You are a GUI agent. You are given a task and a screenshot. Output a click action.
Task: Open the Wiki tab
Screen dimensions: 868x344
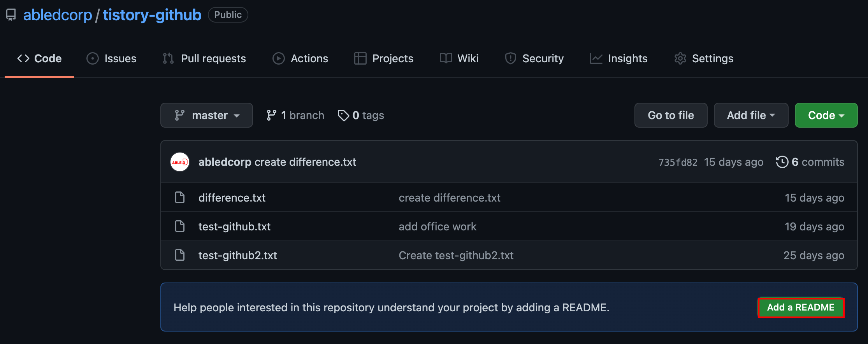[x=459, y=58]
